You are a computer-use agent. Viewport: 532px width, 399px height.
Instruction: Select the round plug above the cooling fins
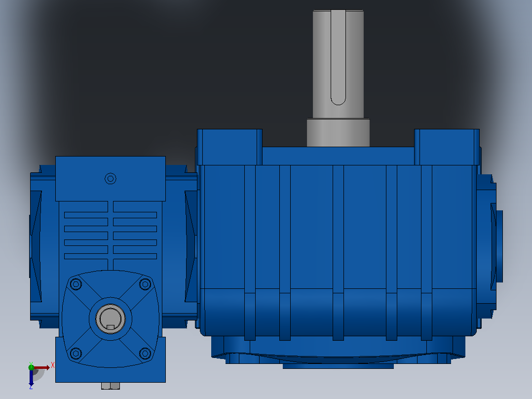tap(111, 179)
